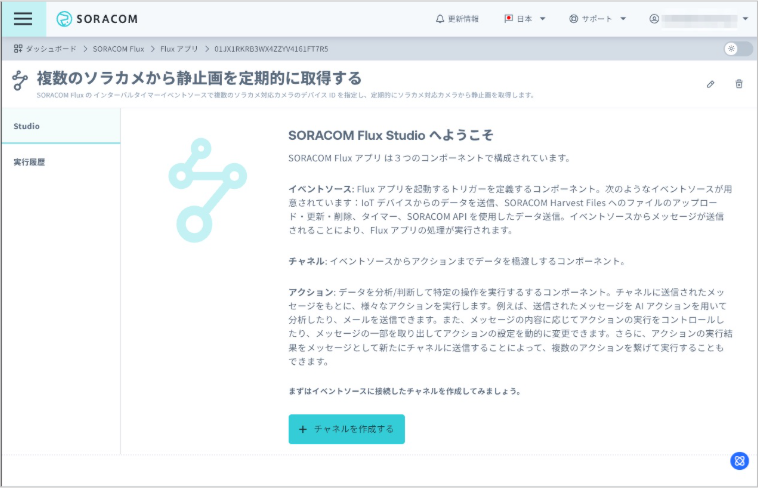This screenshot has width=758, height=488.
Task: Open the サポート dropdown menu
Action: click(x=598, y=19)
